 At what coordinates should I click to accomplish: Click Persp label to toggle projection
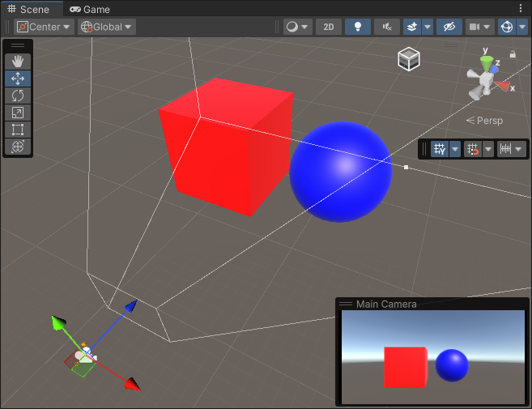[488, 121]
